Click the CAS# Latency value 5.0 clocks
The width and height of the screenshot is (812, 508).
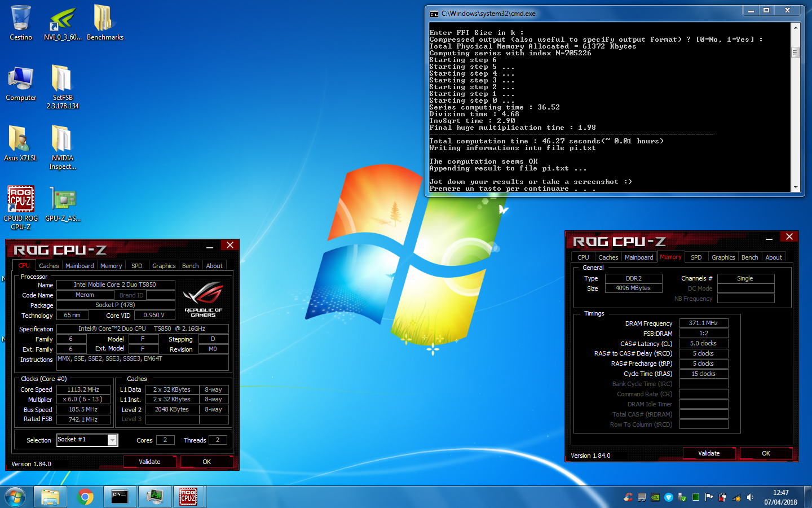(x=704, y=343)
